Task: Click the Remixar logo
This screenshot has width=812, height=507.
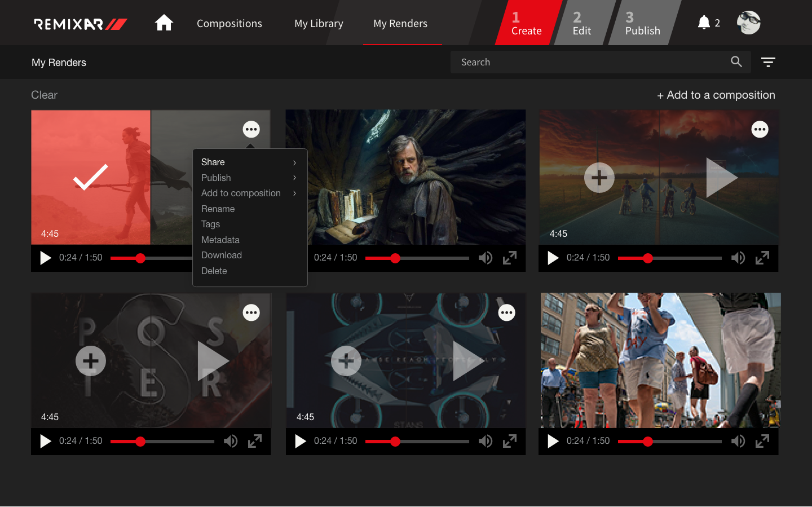Action: (x=81, y=24)
